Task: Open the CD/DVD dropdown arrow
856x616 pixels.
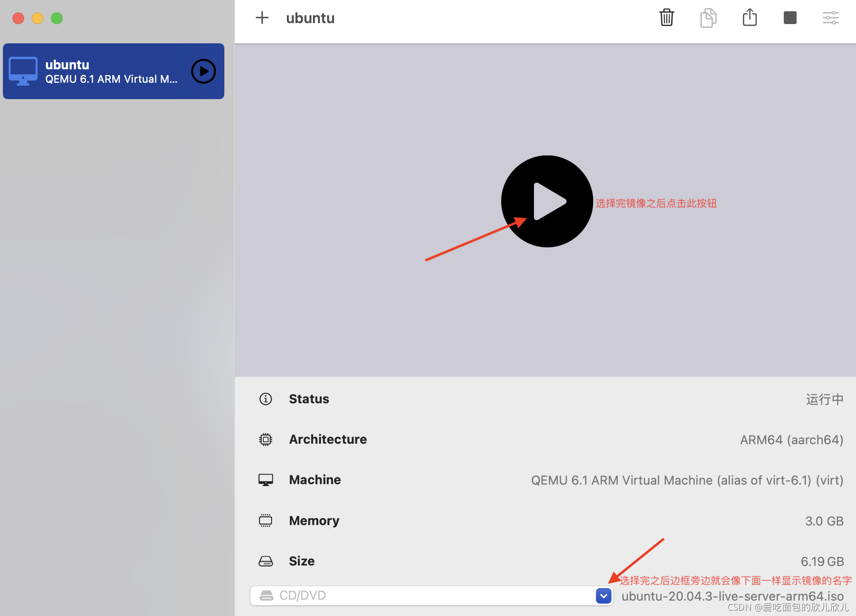Action: point(604,596)
